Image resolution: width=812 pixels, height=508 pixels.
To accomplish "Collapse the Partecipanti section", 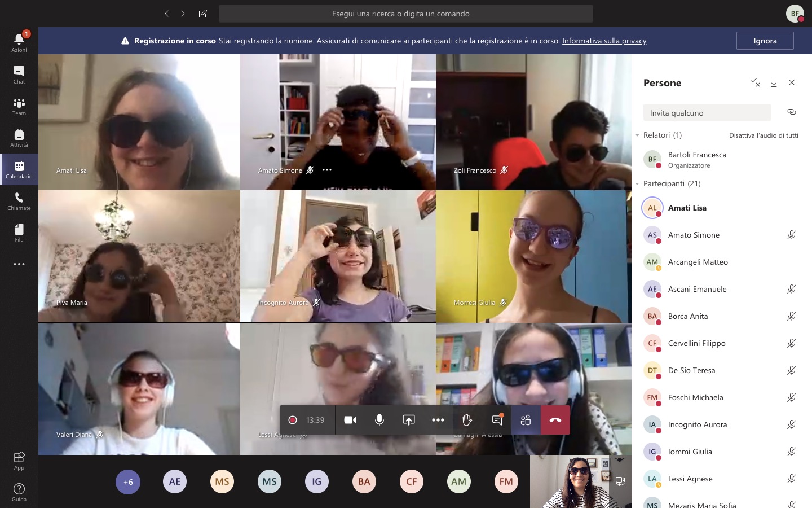I will (637, 184).
